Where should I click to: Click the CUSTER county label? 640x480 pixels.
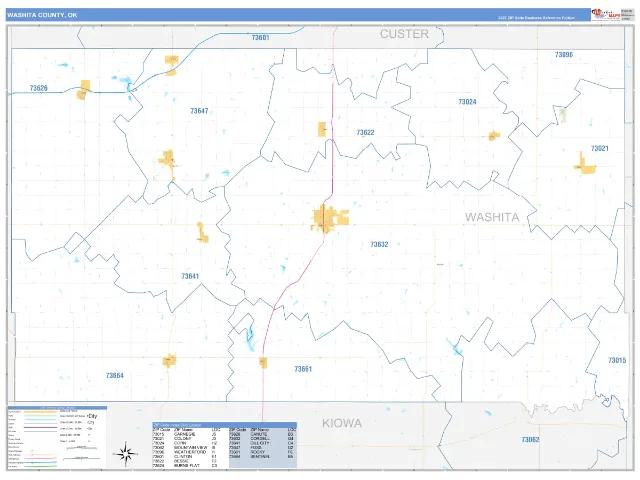click(x=404, y=34)
